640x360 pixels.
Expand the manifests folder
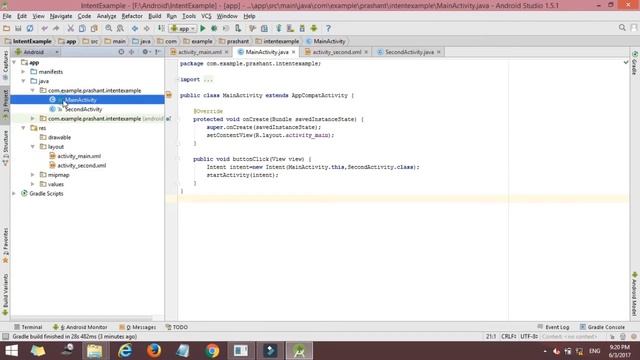point(24,72)
